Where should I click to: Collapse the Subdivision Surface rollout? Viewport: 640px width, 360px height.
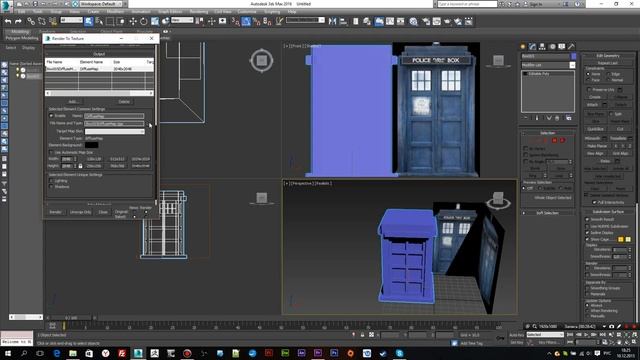(x=608, y=211)
